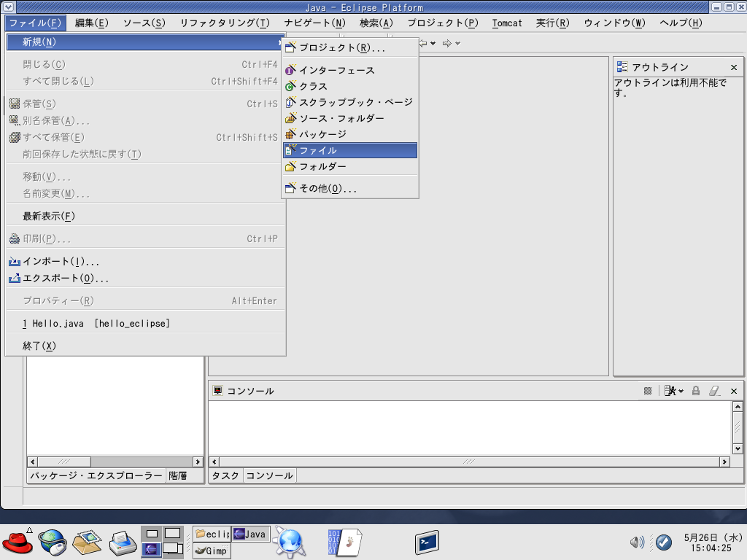
Task: Choose 最新表示(F) in the file menu
Action: [x=145, y=216]
